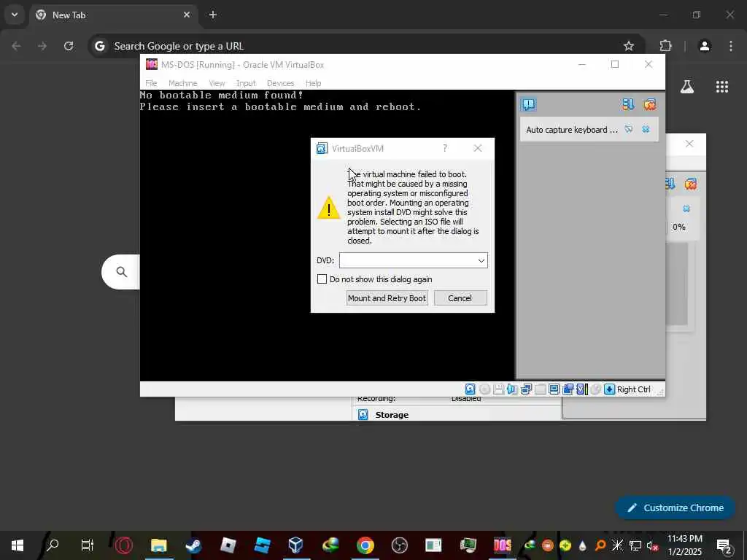
Task: Click the question mark help button in dialog
Action: coord(445,148)
